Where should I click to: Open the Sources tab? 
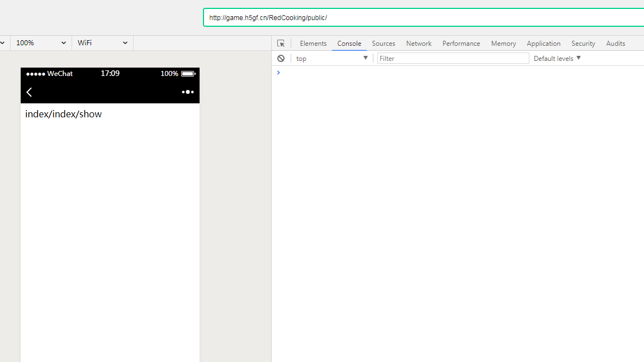click(383, 44)
